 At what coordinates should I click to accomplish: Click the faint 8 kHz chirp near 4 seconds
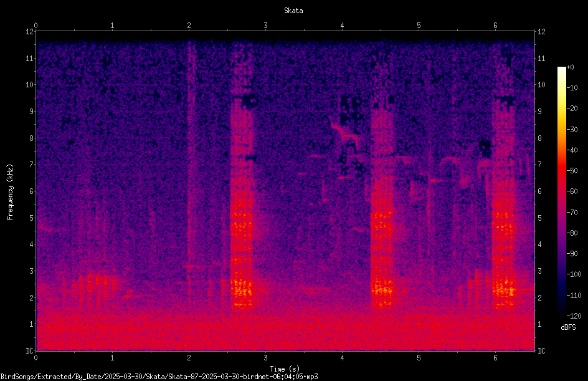(344, 132)
